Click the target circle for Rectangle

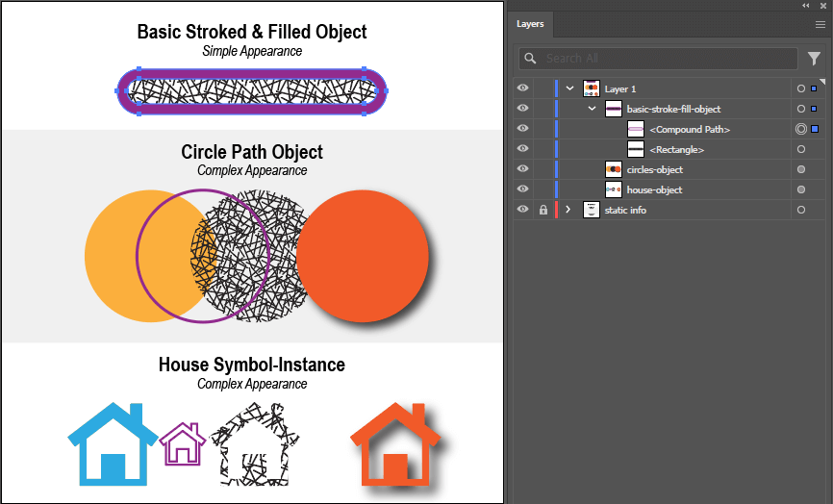tap(801, 149)
